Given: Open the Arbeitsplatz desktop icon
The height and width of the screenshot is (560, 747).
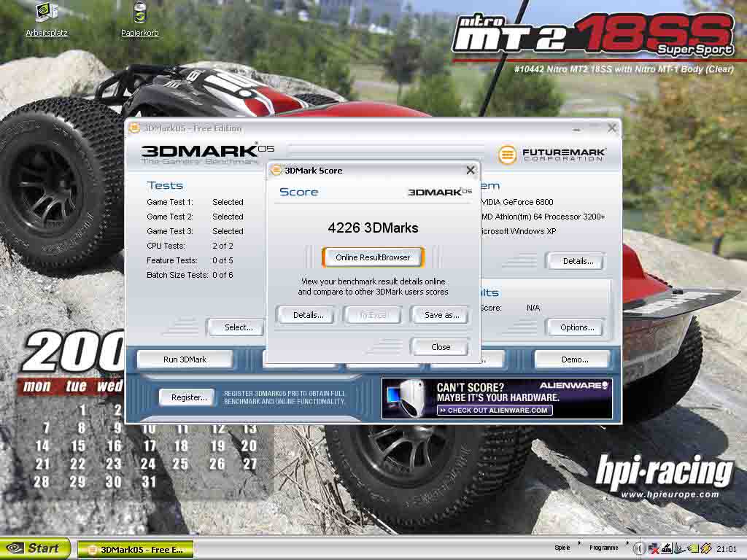Looking at the screenshot, I should pyautogui.click(x=46, y=18).
